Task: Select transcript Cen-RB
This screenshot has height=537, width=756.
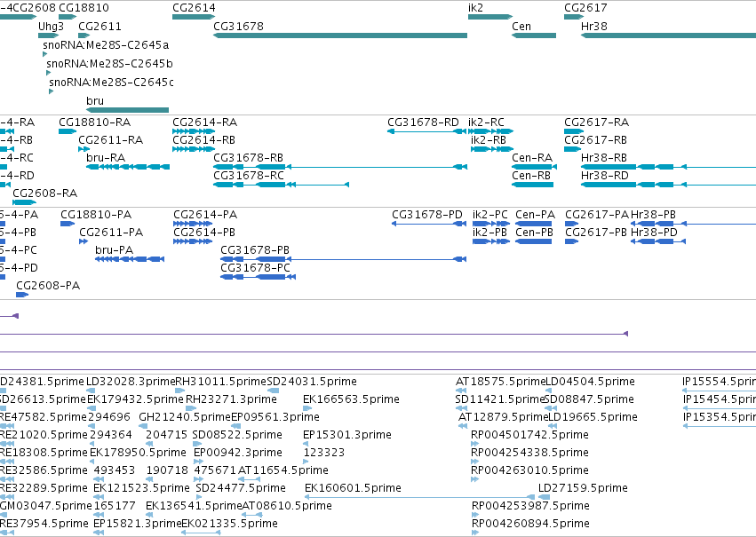Action: 531,176
